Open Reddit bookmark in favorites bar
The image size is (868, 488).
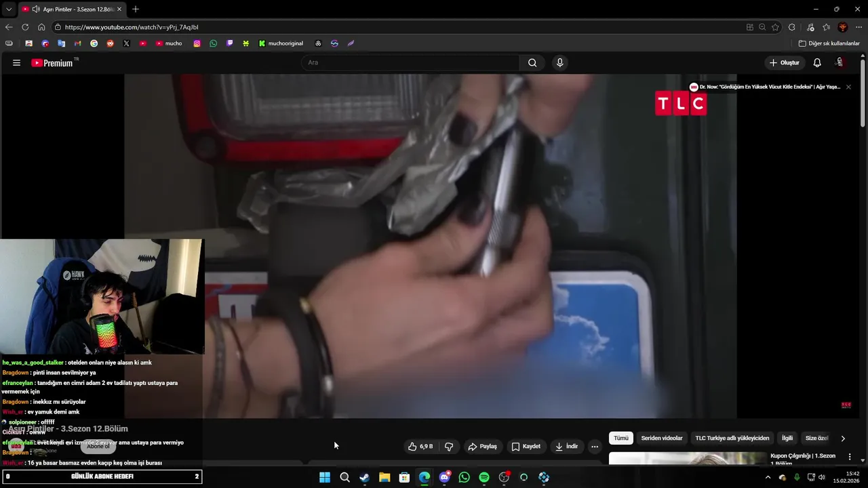point(110,43)
